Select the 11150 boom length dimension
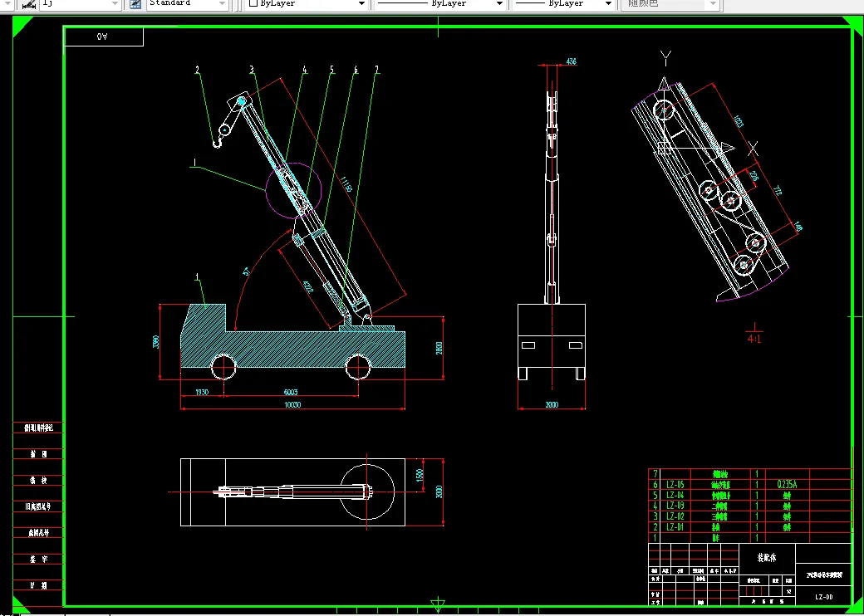The image size is (864, 616). coord(346,183)
